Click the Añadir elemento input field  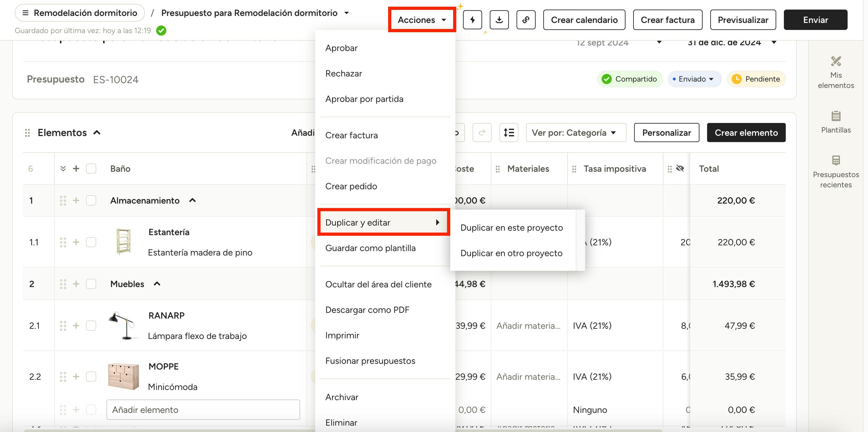pyautogui.click(x=203, y=410)
